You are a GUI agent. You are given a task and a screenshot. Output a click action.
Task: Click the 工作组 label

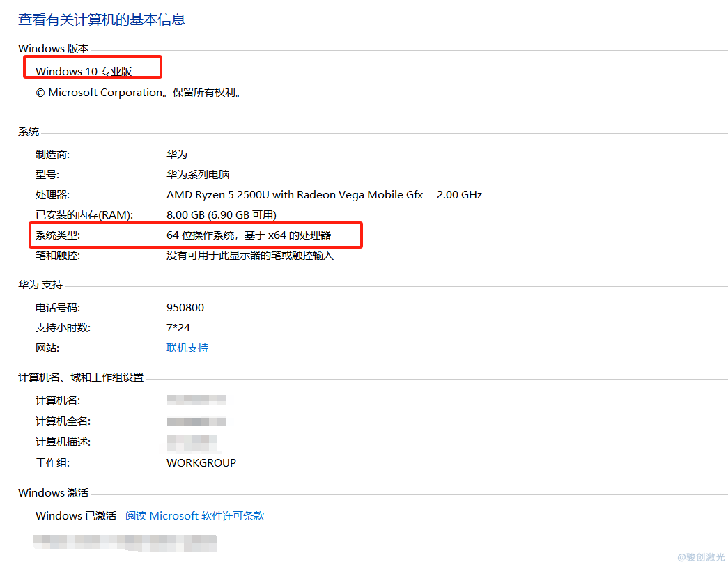pos(52,462)
